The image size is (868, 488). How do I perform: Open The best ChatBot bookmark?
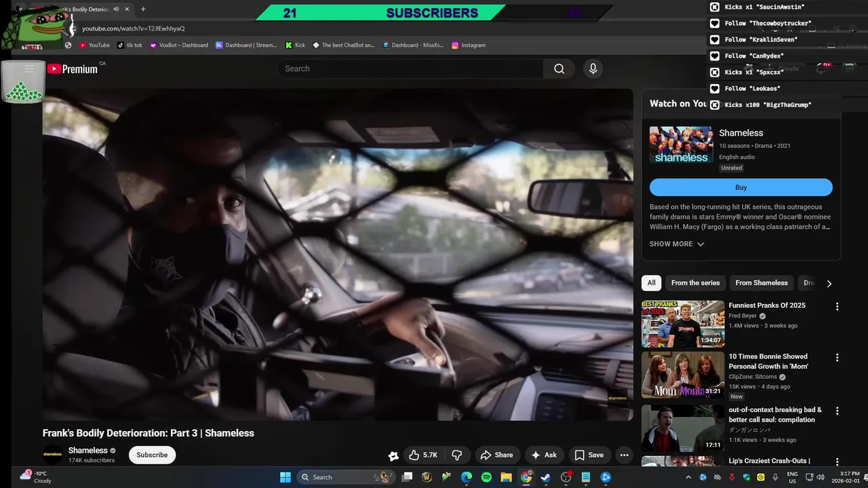343,45
